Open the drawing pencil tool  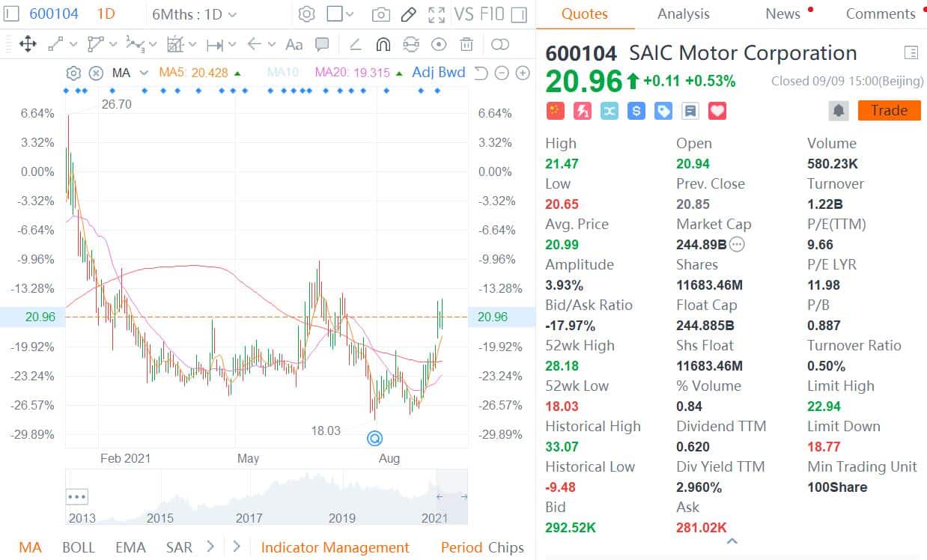click(408, 13)
